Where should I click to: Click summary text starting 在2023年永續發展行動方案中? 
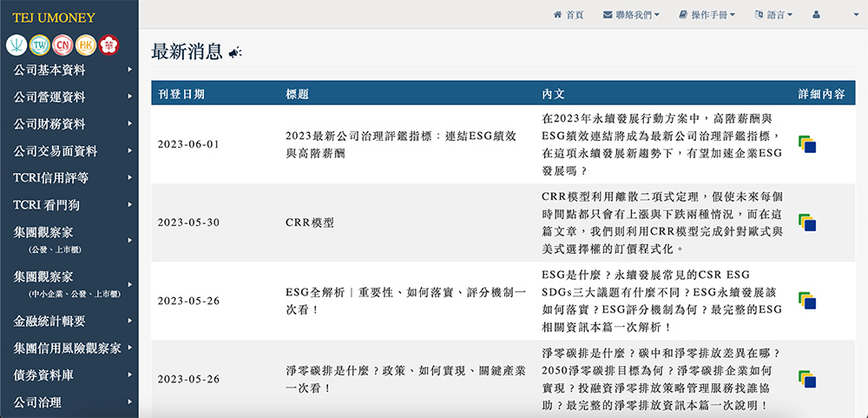point(662,144)
